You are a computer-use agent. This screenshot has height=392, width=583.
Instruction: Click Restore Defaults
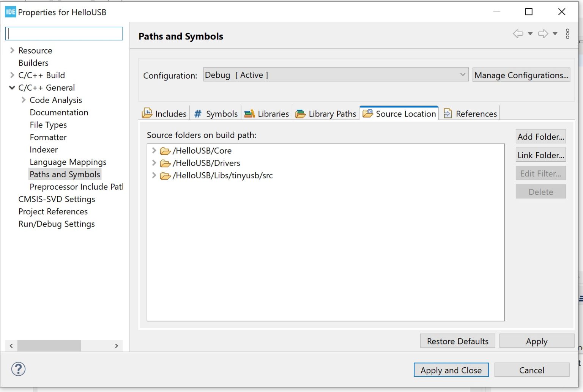tap(457, 341)
